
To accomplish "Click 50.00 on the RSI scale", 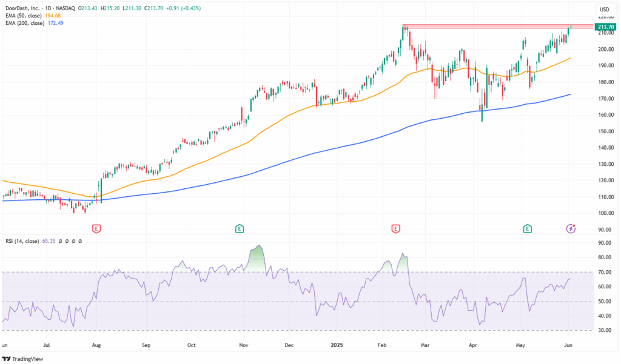I will 605,302.
